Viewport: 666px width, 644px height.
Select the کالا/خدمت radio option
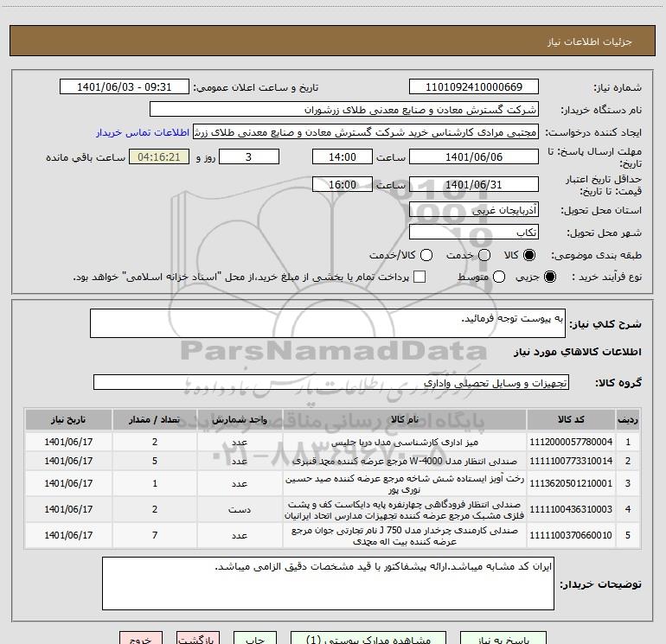coord(426,255)
